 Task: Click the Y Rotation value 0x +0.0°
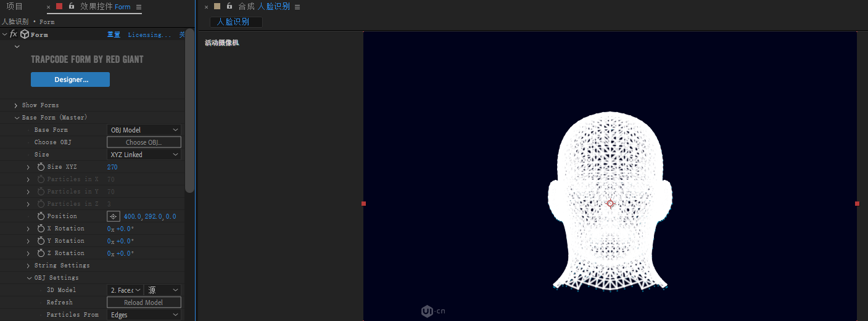[120, 241]
